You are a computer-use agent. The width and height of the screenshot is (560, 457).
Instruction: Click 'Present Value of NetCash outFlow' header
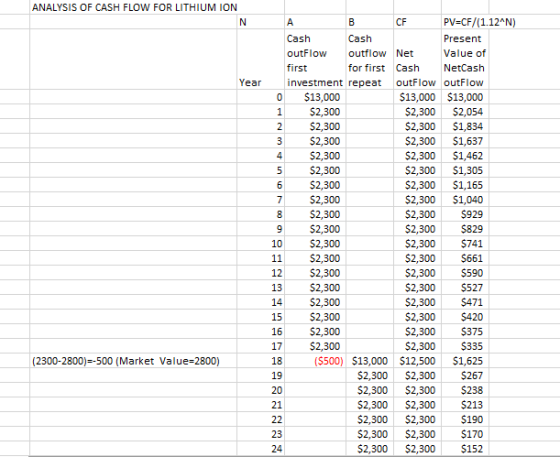pyautogui.click(x=465, y=59)
